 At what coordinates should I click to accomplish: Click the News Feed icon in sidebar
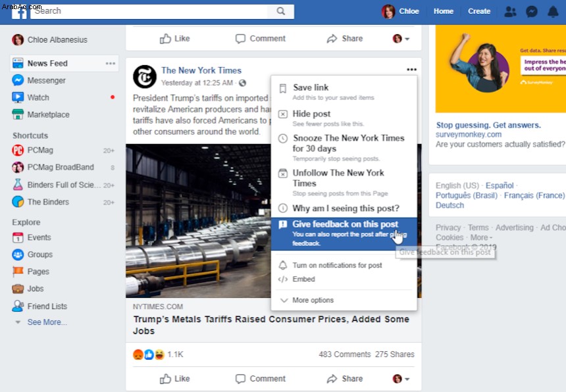18,63
